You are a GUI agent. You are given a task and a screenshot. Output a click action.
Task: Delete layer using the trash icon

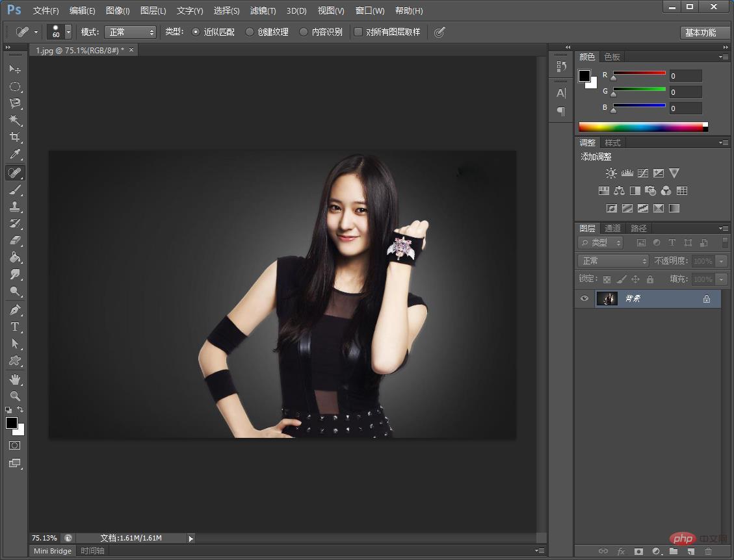pyautogui.click(x=708, y=551)
